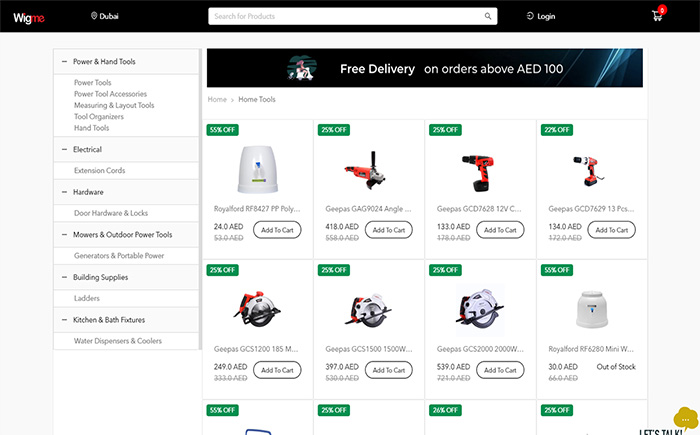The height and width of the screenshot is (435, 700).
Task: Click the search magnifier icon
Action: click(x=488, y=16)
